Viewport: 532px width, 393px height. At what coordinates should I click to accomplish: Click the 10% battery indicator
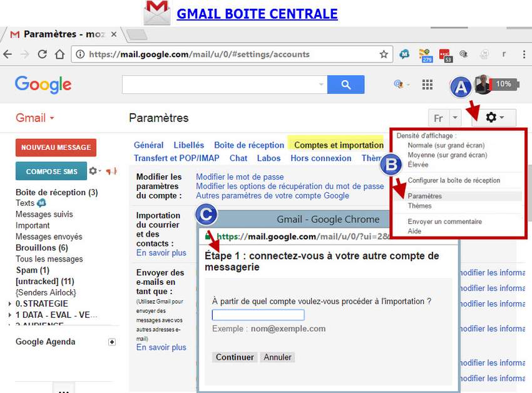point(504,84)
